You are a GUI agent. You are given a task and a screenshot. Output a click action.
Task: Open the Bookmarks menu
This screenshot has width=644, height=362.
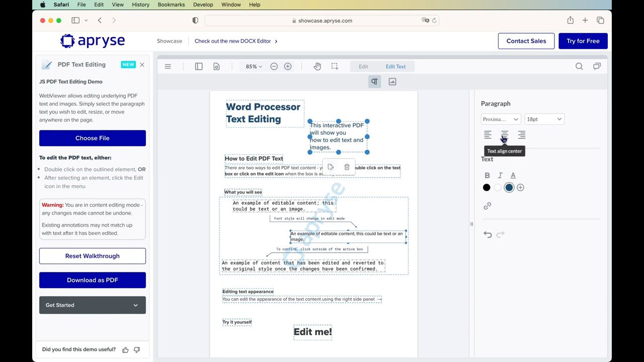(171, 5)
